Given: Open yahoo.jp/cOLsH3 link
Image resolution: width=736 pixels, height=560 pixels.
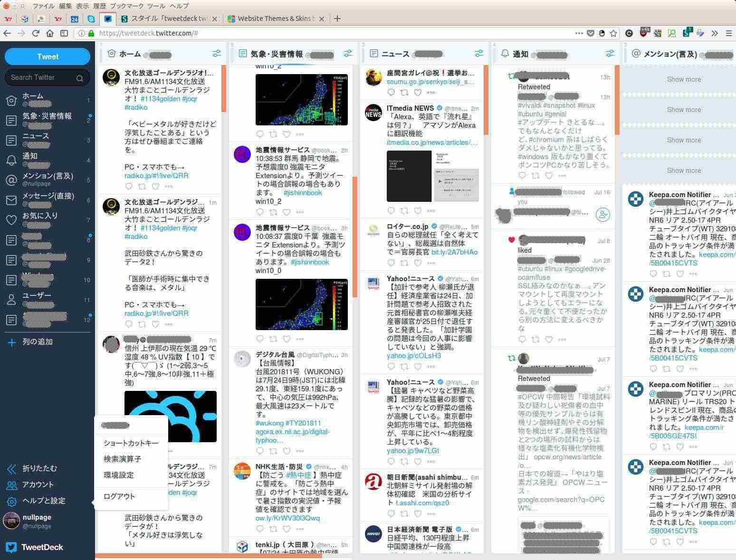Looking at the screenshot, I should [x=413, y=356].
